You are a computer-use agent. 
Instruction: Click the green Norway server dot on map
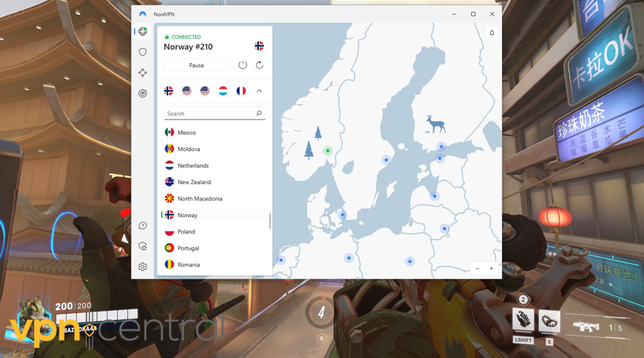click(327, 151)
